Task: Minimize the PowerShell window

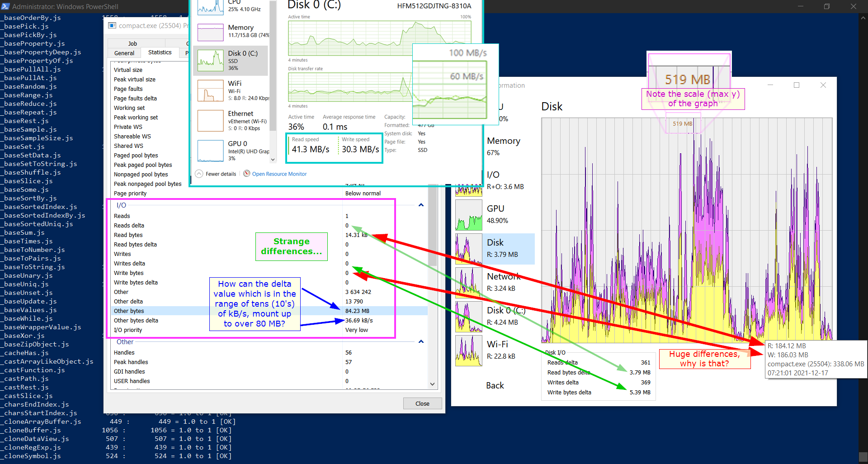Action: tap(800, 6)
